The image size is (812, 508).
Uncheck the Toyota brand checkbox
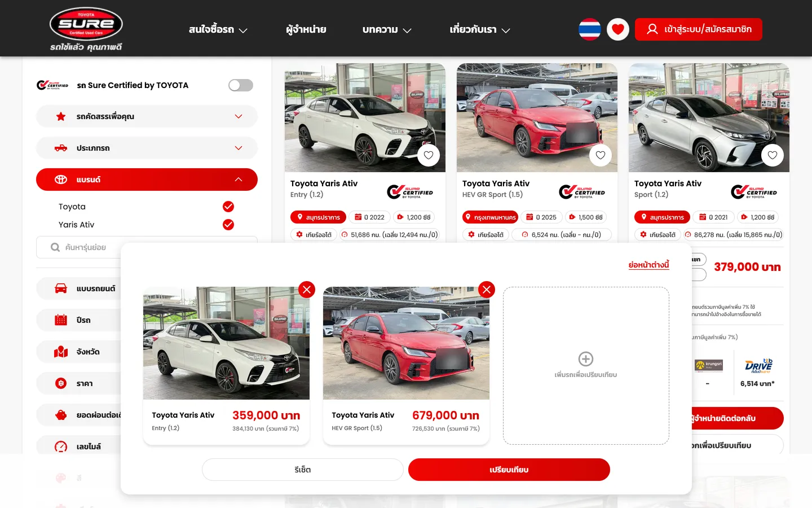pos(228,207)
